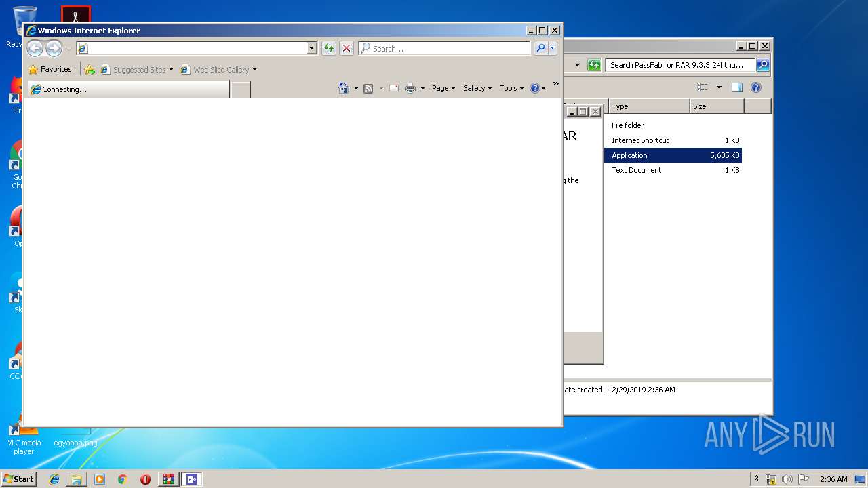
Task: Sort by the Type column header
Action: coord(648,106)
